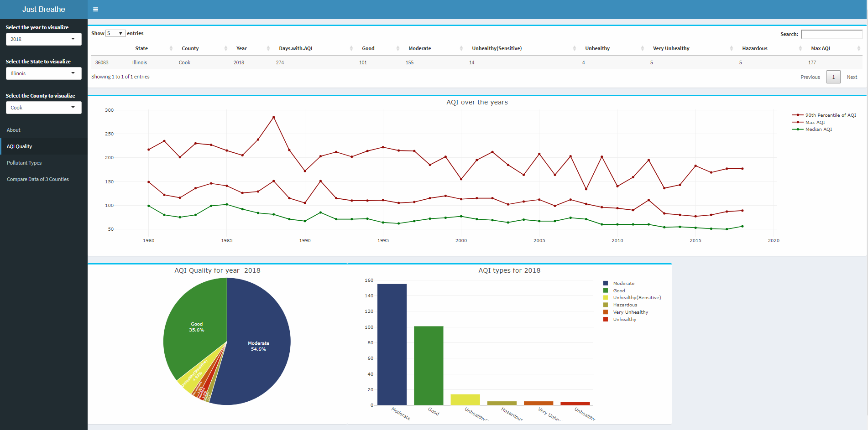Click 'Showing 1 to 1 of 1 entries' text

[120, 77]
